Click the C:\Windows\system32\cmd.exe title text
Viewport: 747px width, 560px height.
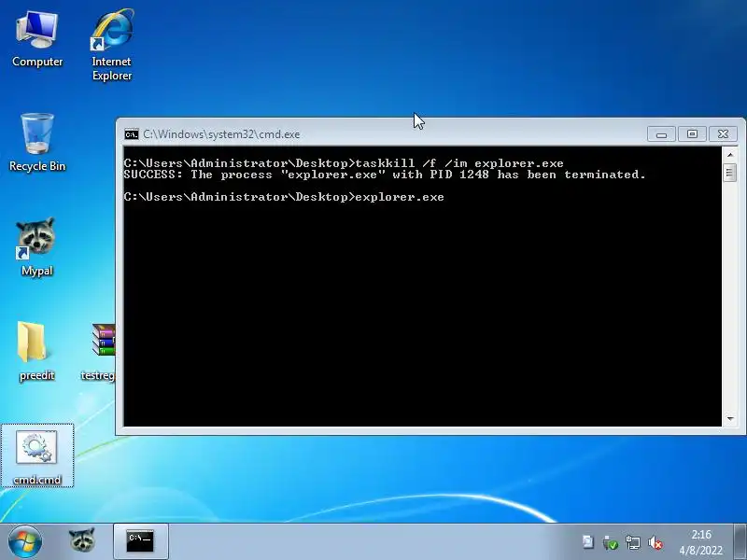(221, 134)
